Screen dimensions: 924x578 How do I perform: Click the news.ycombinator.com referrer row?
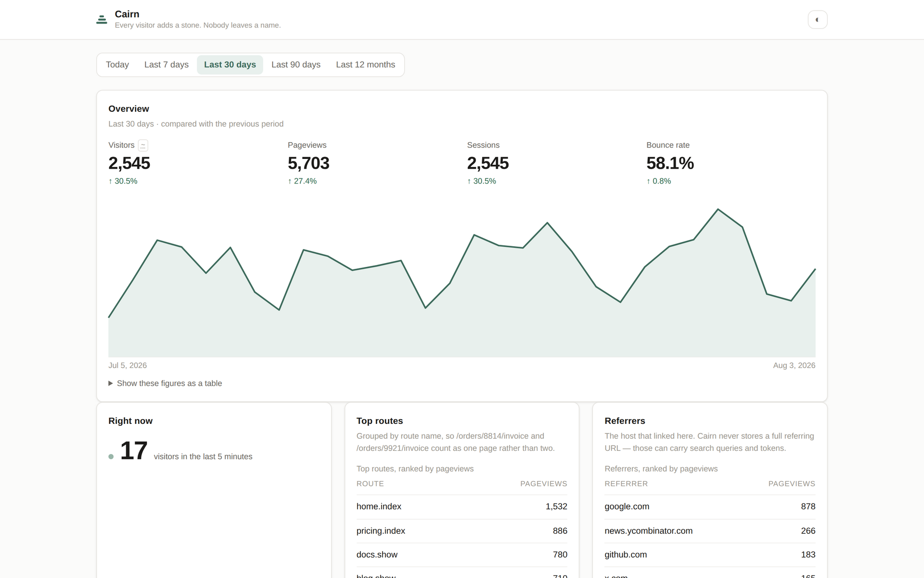[x=710, y=531]
